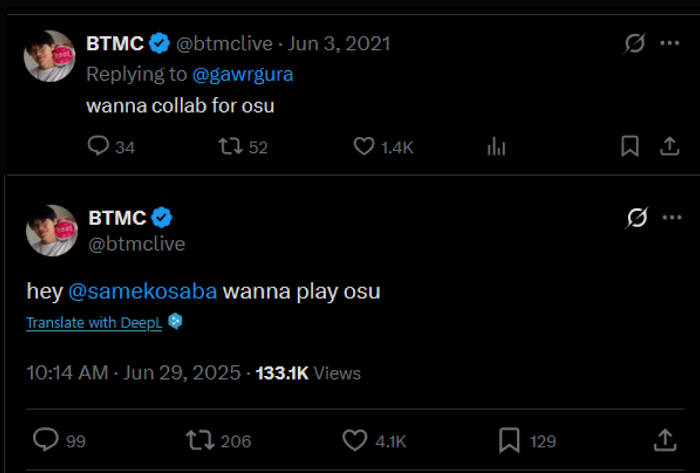The image size is (700, 473).
Task: View analytics of the top tweet
Action: click(x=496, y=147)
